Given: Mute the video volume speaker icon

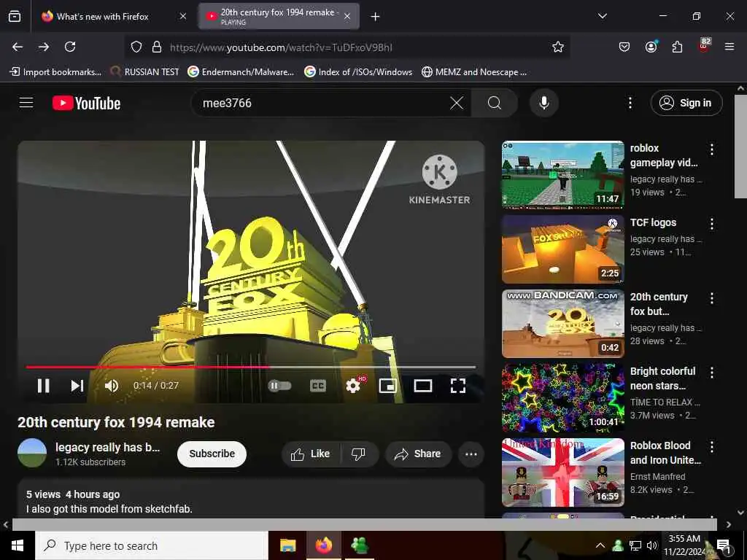Looking at the screenshot, I should pyautogui.click(x=112, y=385).
